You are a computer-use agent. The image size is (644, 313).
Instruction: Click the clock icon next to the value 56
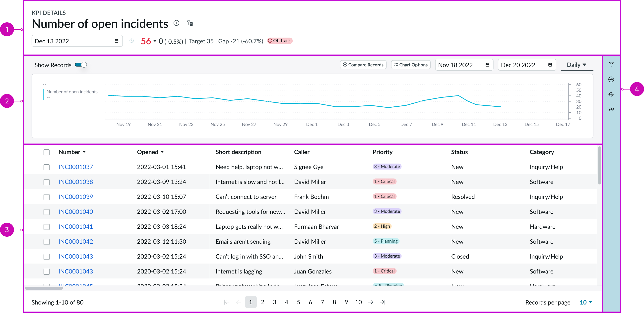[132, 41]
